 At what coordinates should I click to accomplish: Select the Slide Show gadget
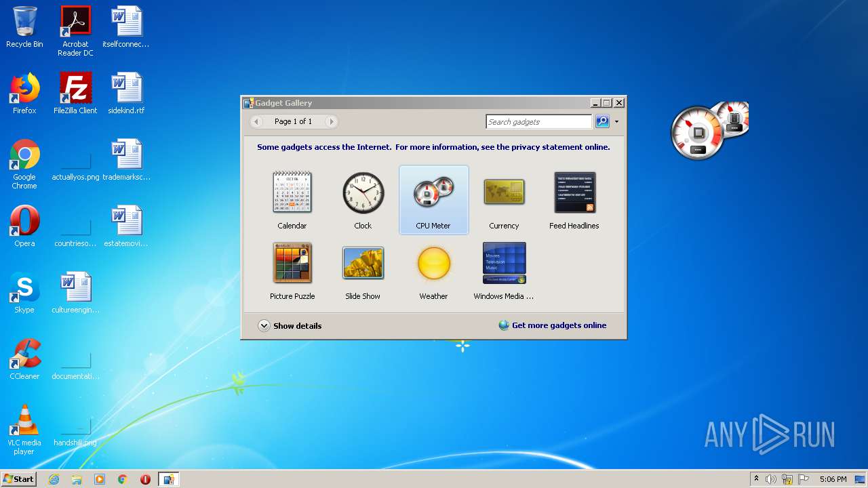click(x=363, y=270)
